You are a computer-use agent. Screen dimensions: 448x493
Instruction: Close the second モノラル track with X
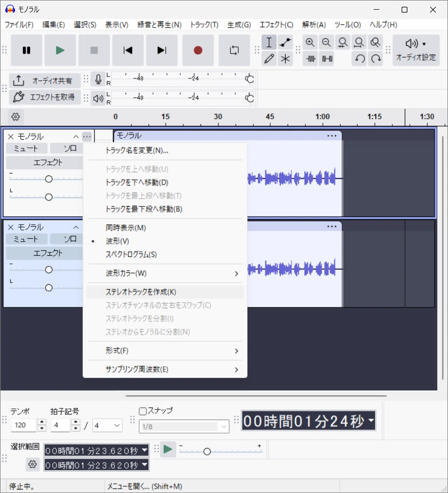click(11, 227)
